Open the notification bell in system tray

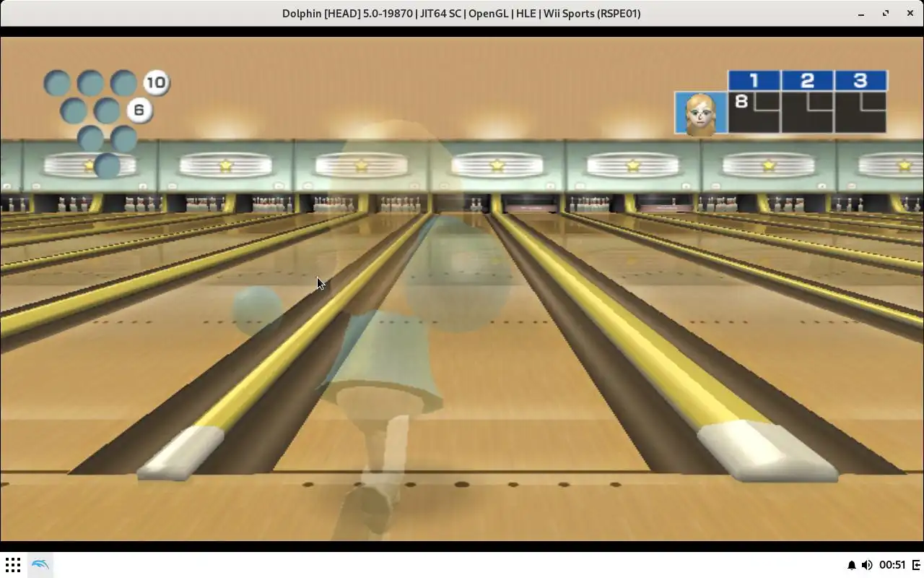pyautogui.click(x=851, y=565)
